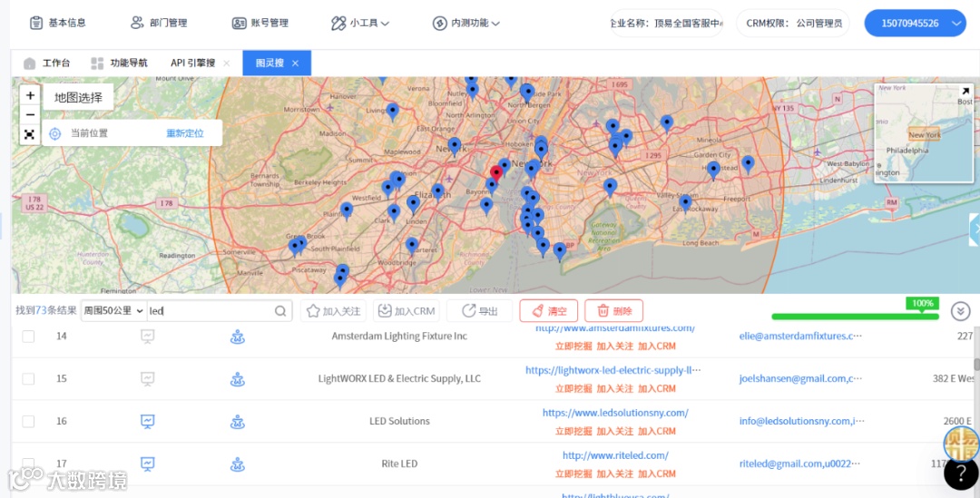The image size is (980, 498).
Task: Switch to the 功能导航 tab
Action: 120,63
